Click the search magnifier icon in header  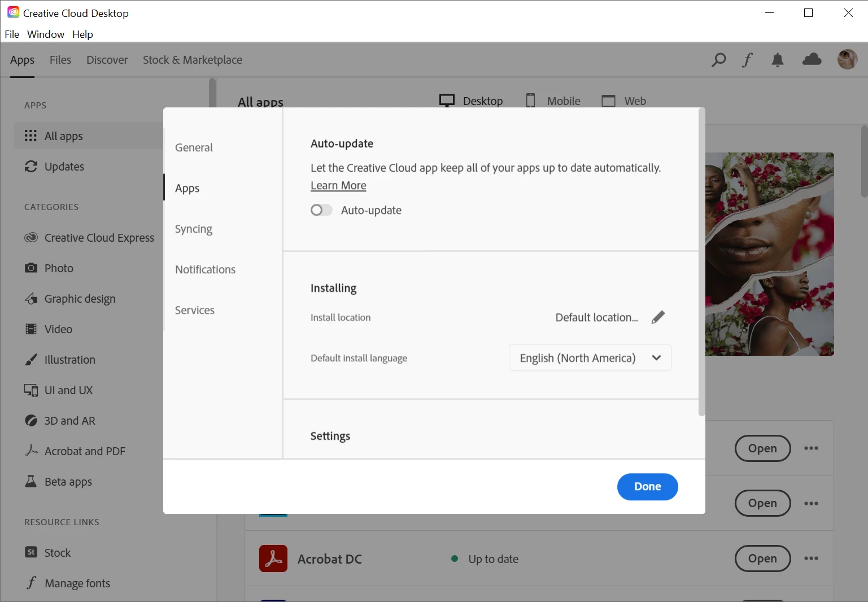tap(718, 60)
